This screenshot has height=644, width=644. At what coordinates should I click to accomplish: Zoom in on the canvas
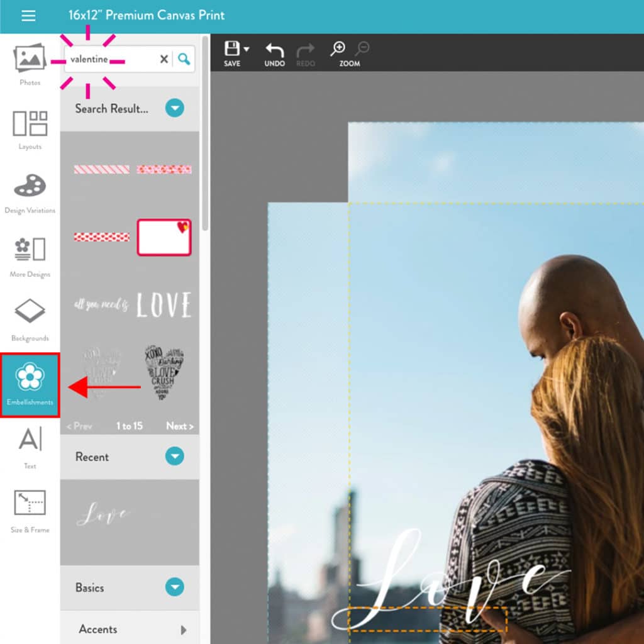(338, 50)
